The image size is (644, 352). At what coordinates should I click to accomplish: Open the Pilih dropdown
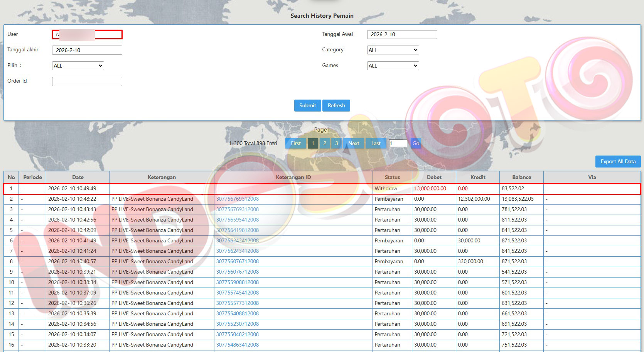coord(78,66)
